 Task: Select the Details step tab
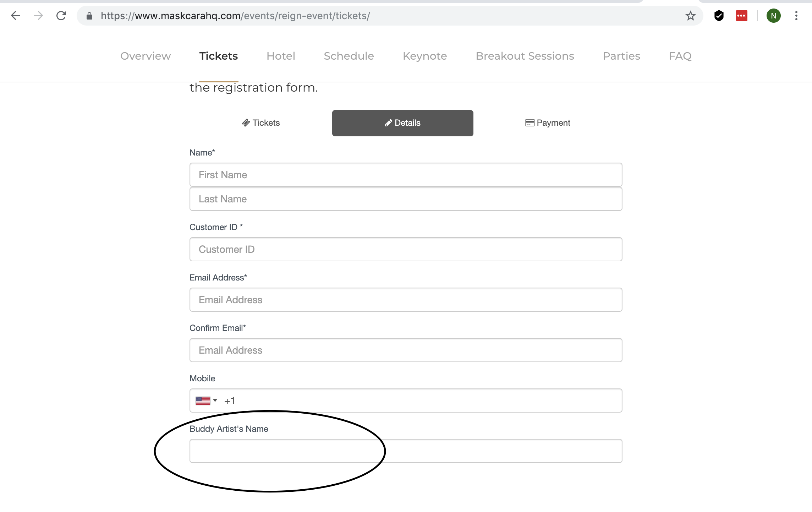coord(402,123)
